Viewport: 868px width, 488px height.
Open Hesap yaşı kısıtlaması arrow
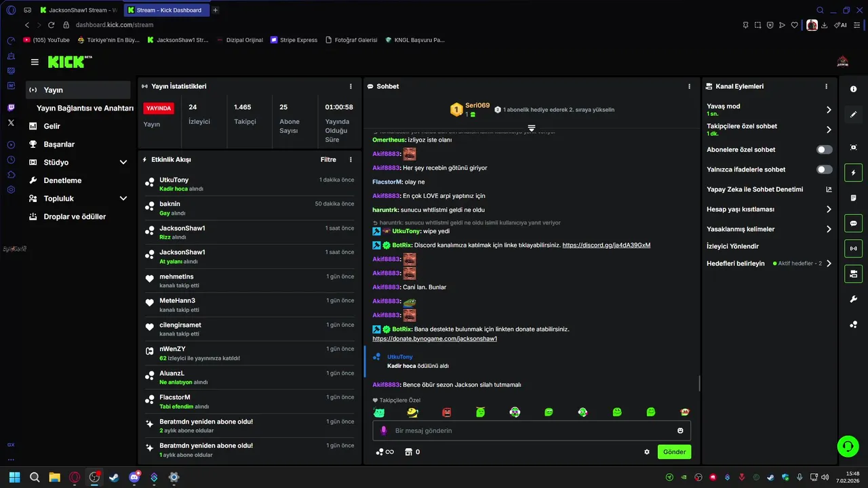pyautogui.click(x=829, y=209)
